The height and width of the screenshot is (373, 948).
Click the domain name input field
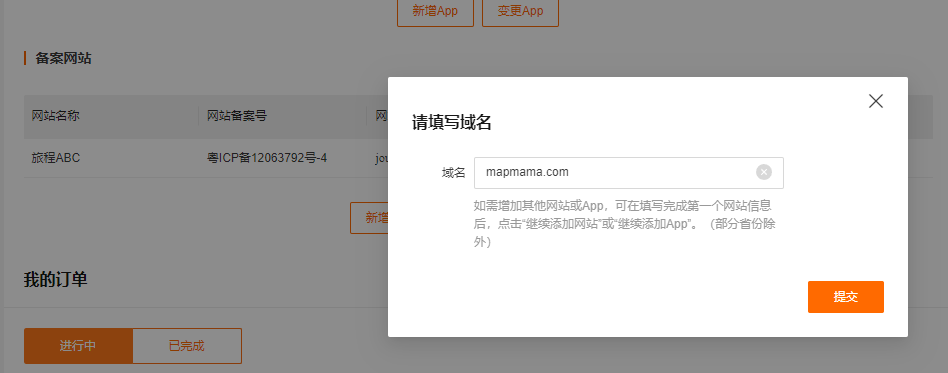(629, 173)
